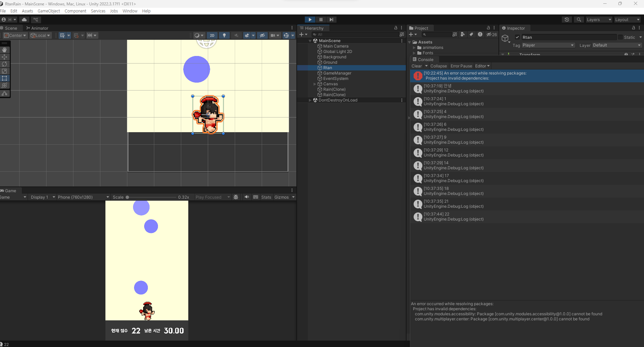
Task: Select the custom editor tools icon
Action: click(x=4, y=93)
